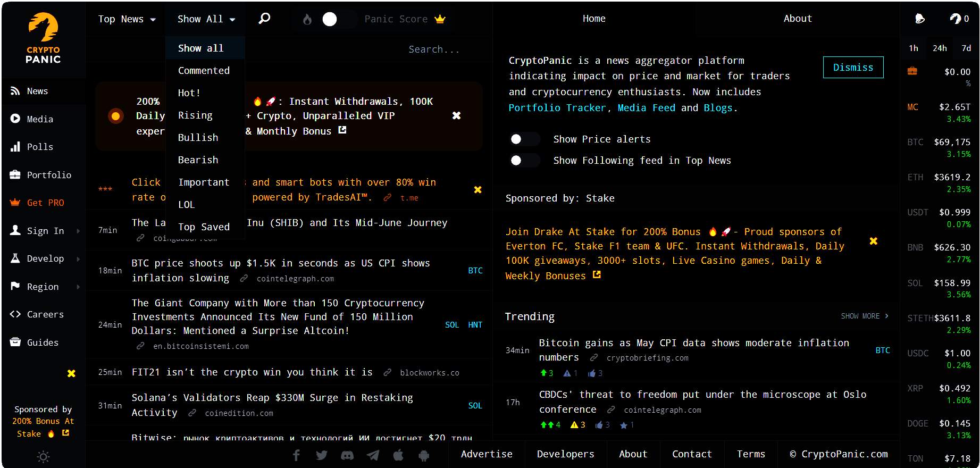Switch theme with sun icon
This screenshot has height=468, width=980.
[43, 457]
